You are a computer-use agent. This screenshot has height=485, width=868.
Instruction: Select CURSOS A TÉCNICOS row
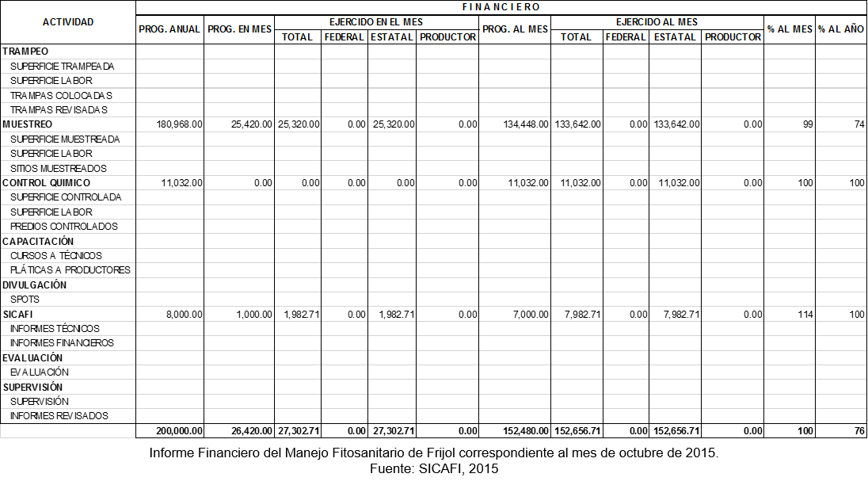(56, 256)
